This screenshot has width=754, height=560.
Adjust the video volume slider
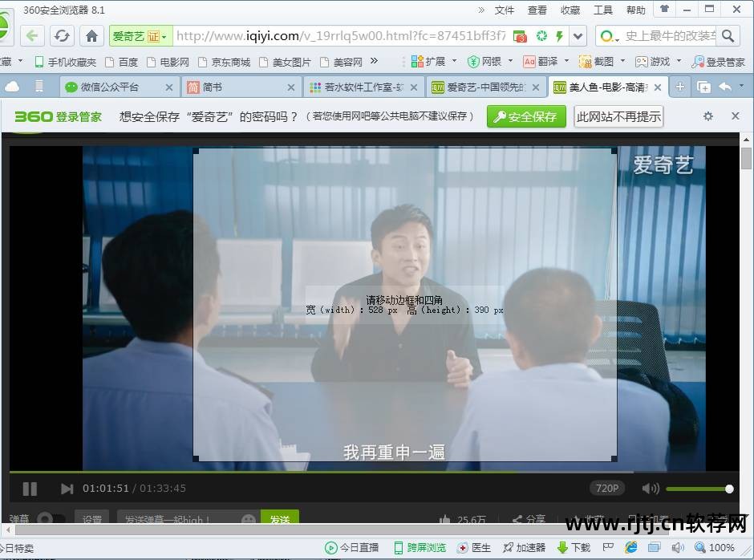(699, 489)
